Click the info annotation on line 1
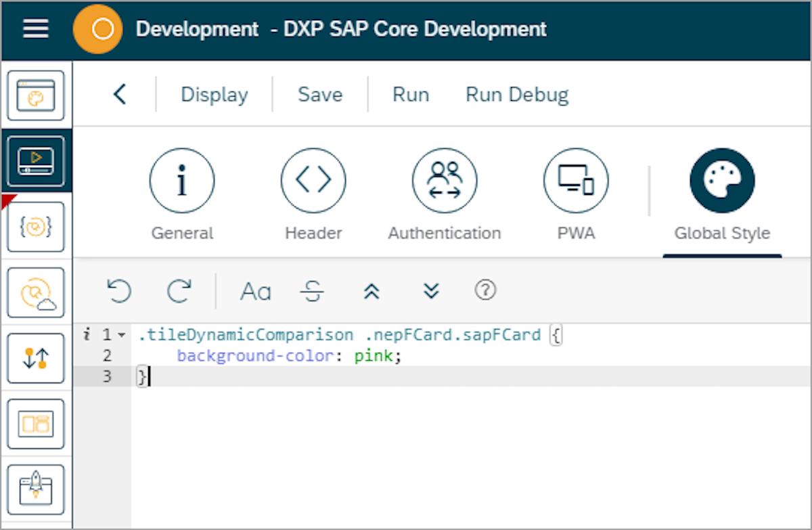812x530 pixels. [86, 334]
